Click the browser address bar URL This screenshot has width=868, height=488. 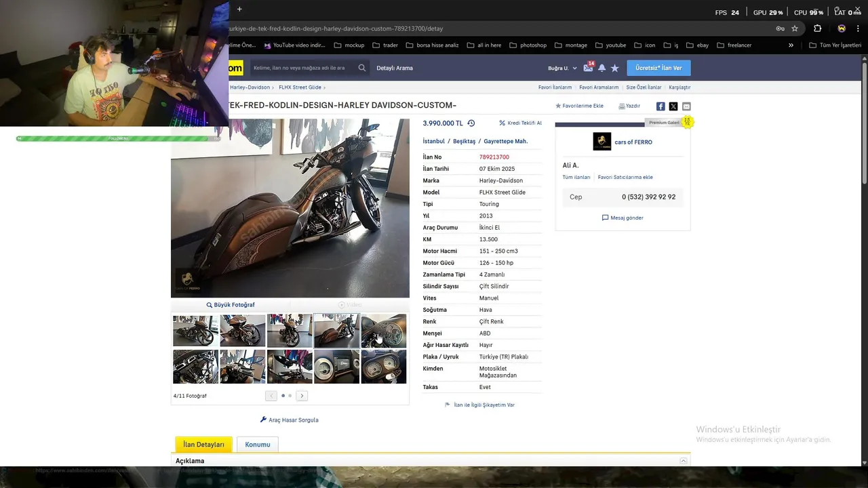pos(336,28)
